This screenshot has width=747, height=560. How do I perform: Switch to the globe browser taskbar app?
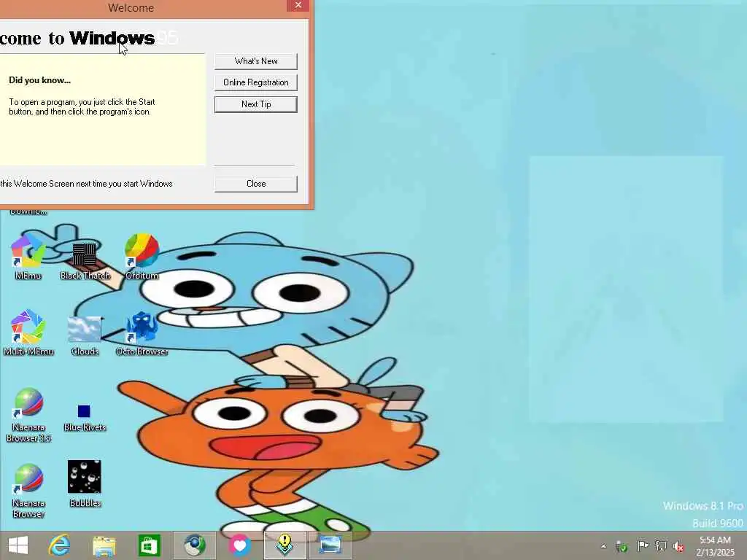coord(194,545)
